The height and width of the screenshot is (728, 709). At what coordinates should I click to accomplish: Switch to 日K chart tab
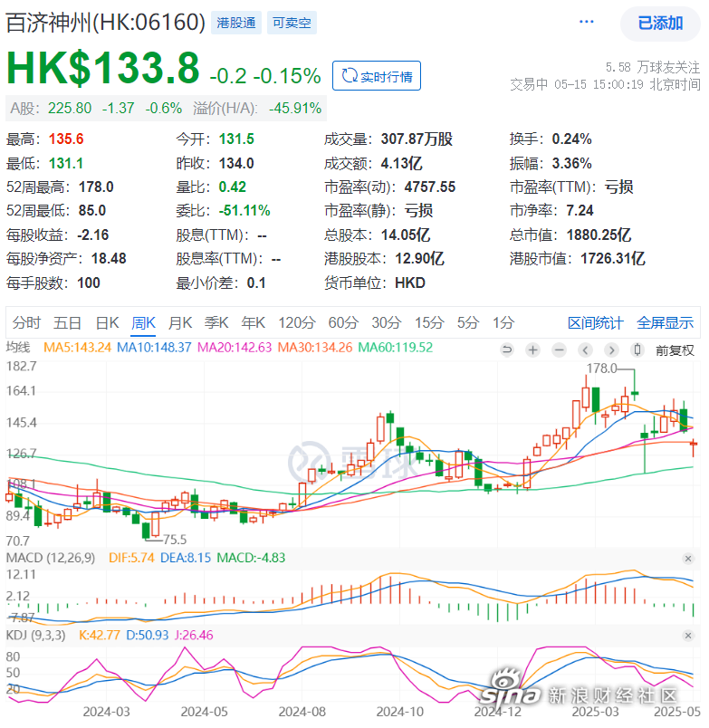pos(107,322)
